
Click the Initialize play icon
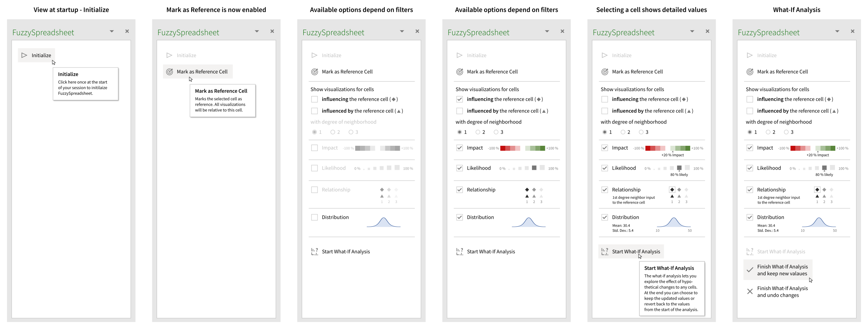point(25,55)
